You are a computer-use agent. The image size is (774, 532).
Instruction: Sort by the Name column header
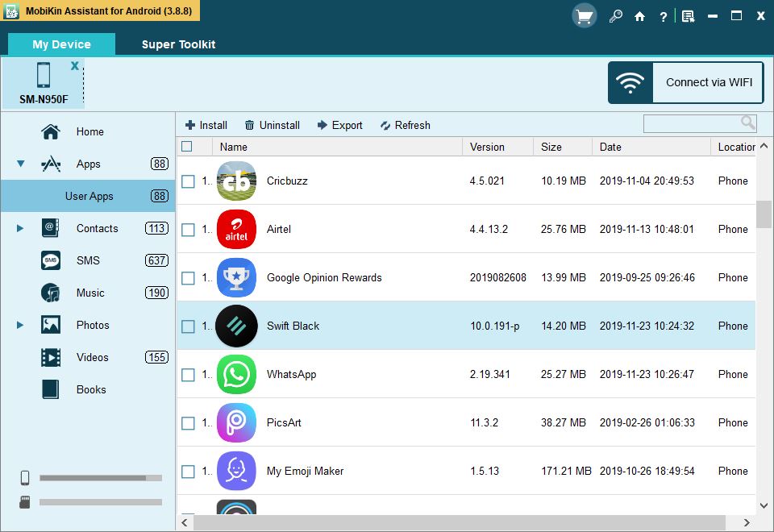(x=338, y=147)
